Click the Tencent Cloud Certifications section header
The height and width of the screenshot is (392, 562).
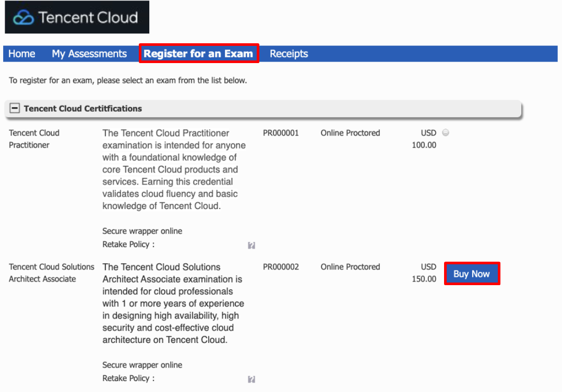pos(83,108)
